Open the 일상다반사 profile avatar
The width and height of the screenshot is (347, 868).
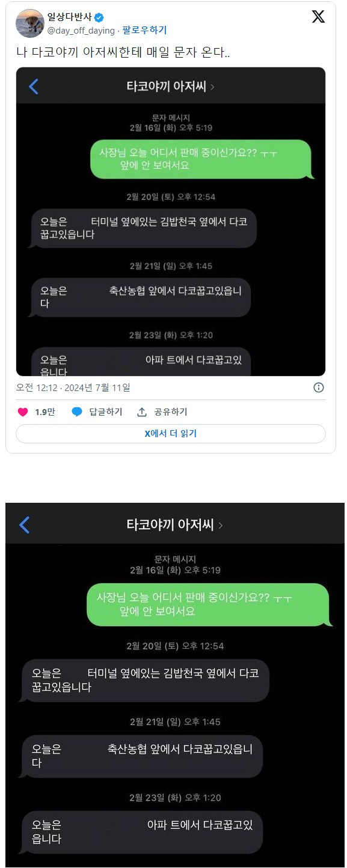coord(30,23)
